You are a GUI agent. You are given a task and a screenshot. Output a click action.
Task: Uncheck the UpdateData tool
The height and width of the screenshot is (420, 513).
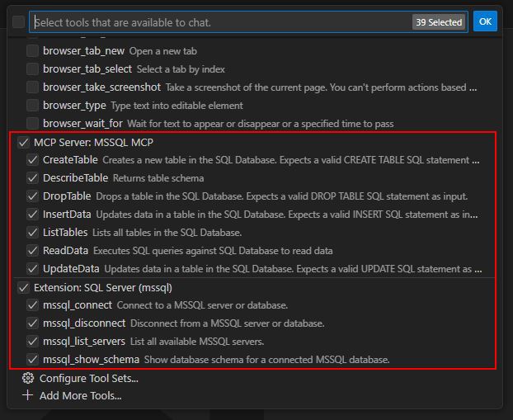(x=32, y=269)
